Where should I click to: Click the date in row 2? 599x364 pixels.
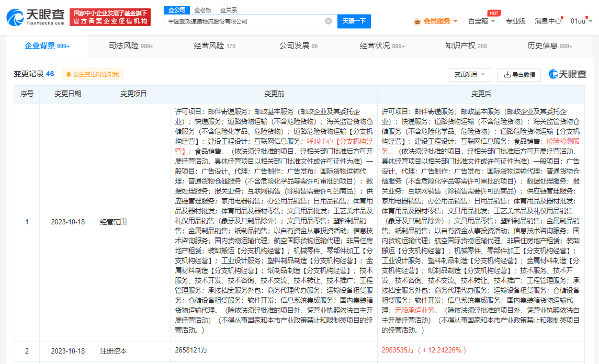tap(67, 351)
